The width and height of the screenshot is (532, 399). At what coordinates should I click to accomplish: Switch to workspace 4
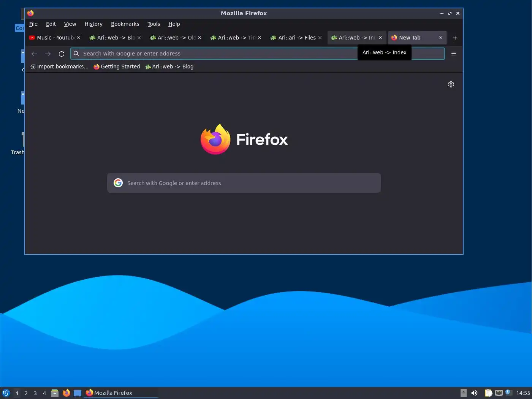click(x=44, y=393)
